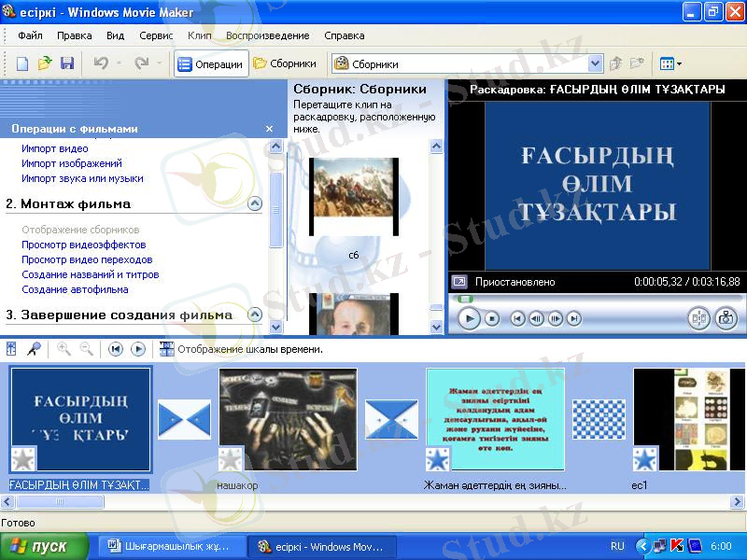The image size is (747, 560).
Task: Click the Open Project folder icon
Action: coord(45,64)
